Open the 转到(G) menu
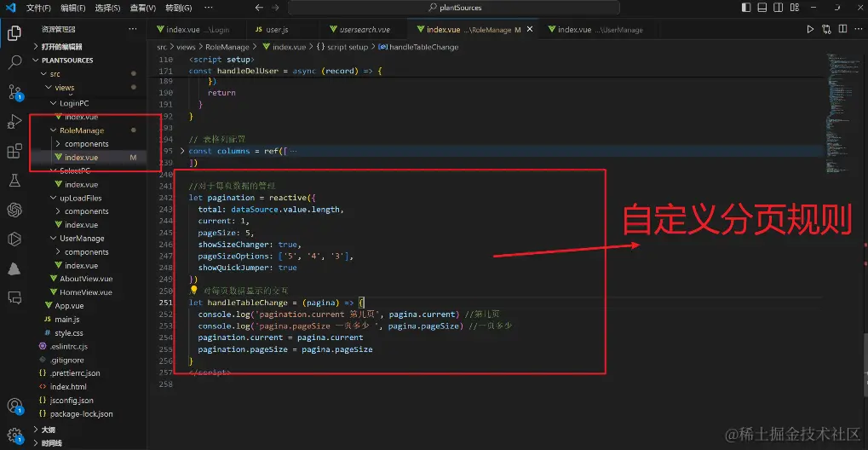 pyautogui.click(x=179, y=8)
